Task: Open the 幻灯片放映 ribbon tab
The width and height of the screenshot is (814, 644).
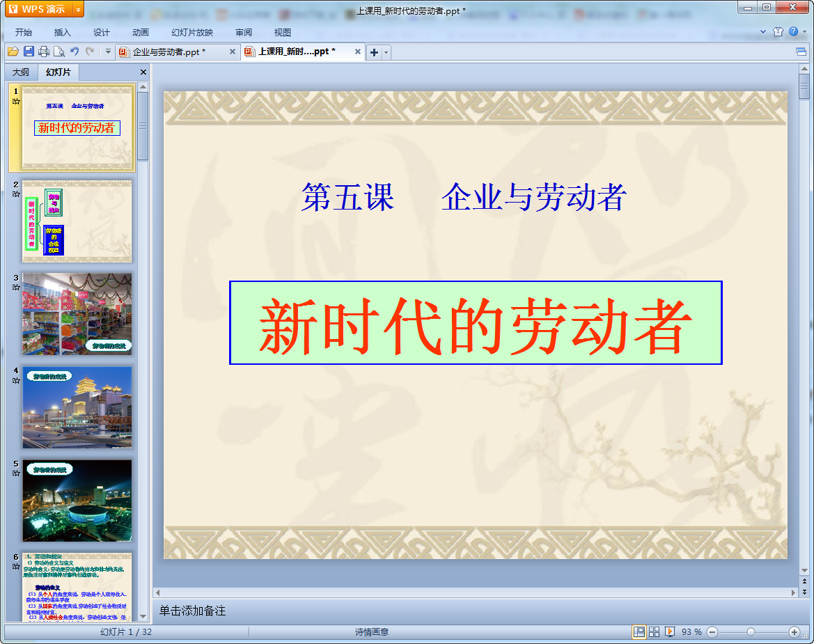Action: (192, 32)
